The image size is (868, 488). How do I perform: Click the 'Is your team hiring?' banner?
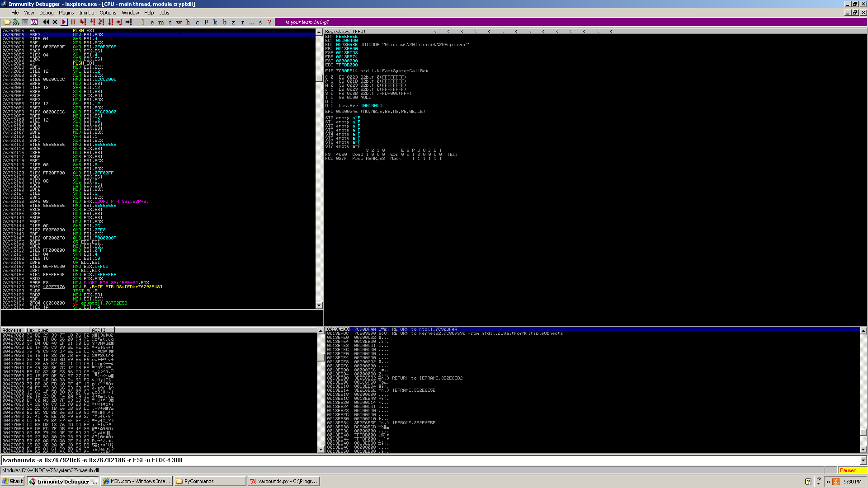(307, 22)
